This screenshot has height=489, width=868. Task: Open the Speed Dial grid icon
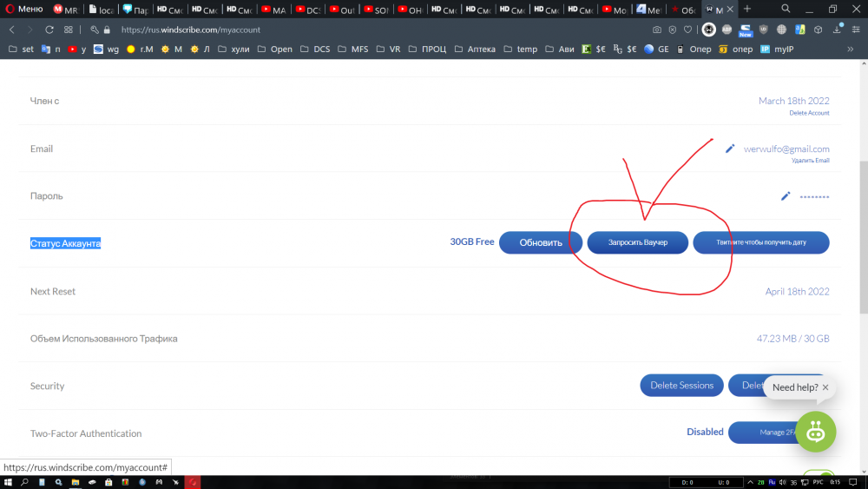68,30
